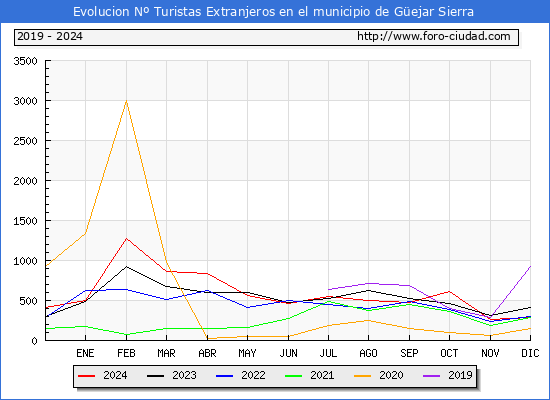Open the http://www.foro-ciudad.com link text
This screenshot has width=550, height=400.
(x=434, y=36)
